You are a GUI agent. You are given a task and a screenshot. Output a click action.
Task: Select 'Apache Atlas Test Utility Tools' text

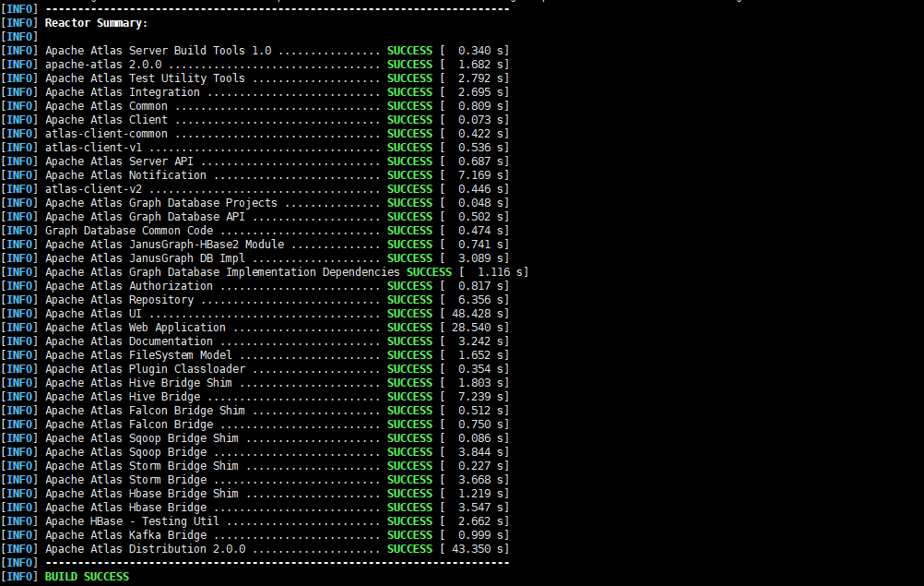coord(145,78)
